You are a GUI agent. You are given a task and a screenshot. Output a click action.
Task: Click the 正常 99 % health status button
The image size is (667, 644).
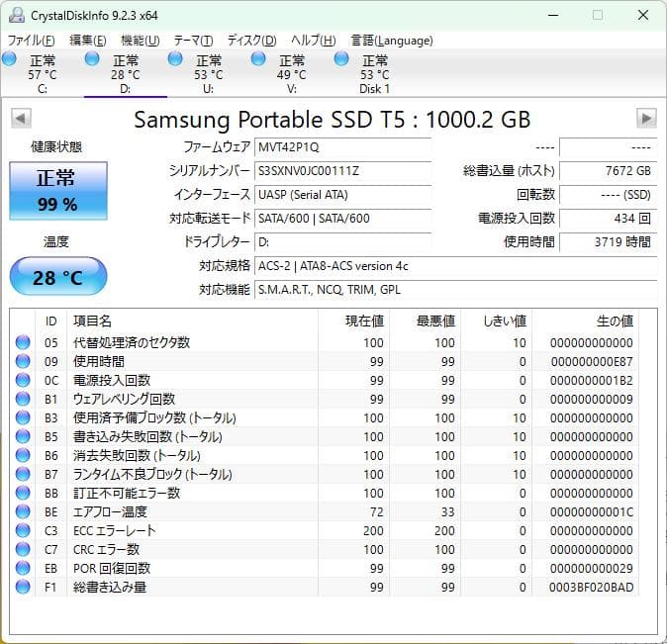pos(58,191)
